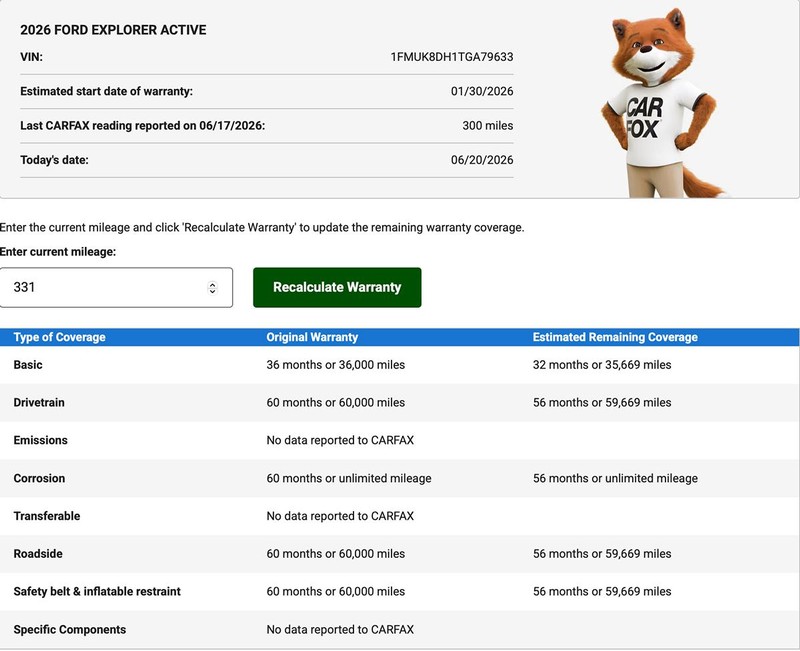Click the Corrosion coverage row label
Viewport: 800px width, 651px height.
pyautogui.click(x=39, y=479)
